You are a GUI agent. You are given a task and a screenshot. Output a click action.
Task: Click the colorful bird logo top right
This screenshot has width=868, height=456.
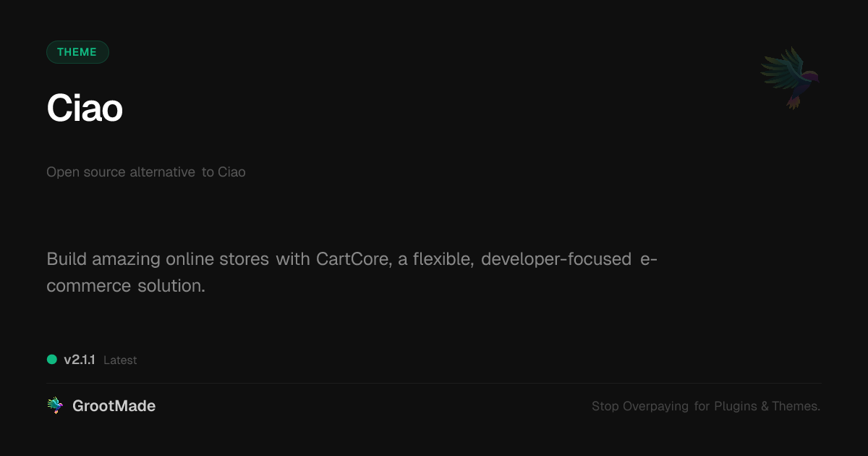(791, 77)
